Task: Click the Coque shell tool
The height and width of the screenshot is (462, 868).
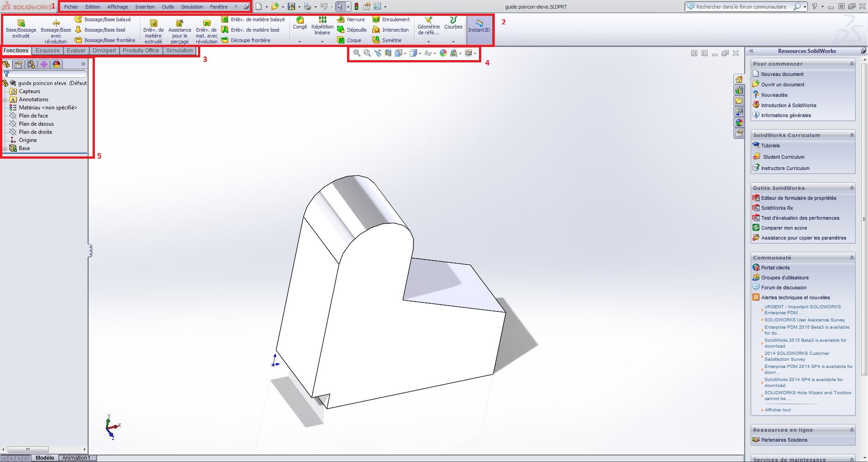Action: pos(349,40)
